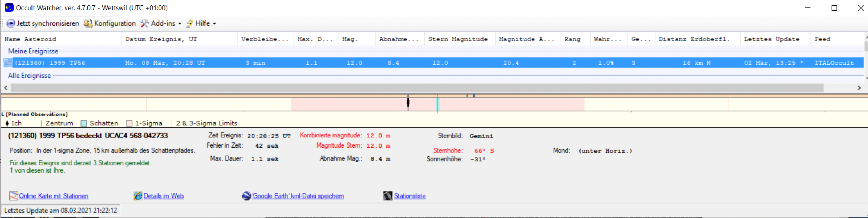Click the 1-Sigma pink legend swatch
The height and width of the screenshot is (218, 868).
tap(129, 123)
